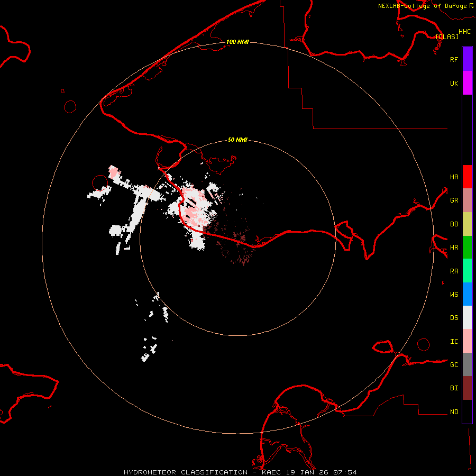Click the 100 NMI range ring label
Viewport: 476px width, 476px height.
tap(237, 42)
